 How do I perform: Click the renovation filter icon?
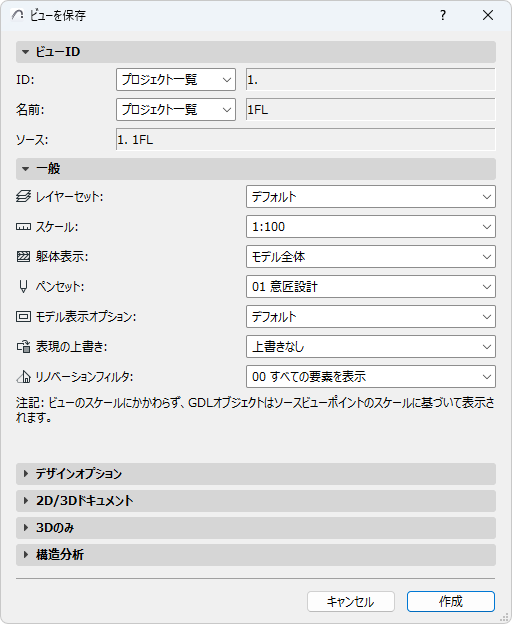click(23, 377)
